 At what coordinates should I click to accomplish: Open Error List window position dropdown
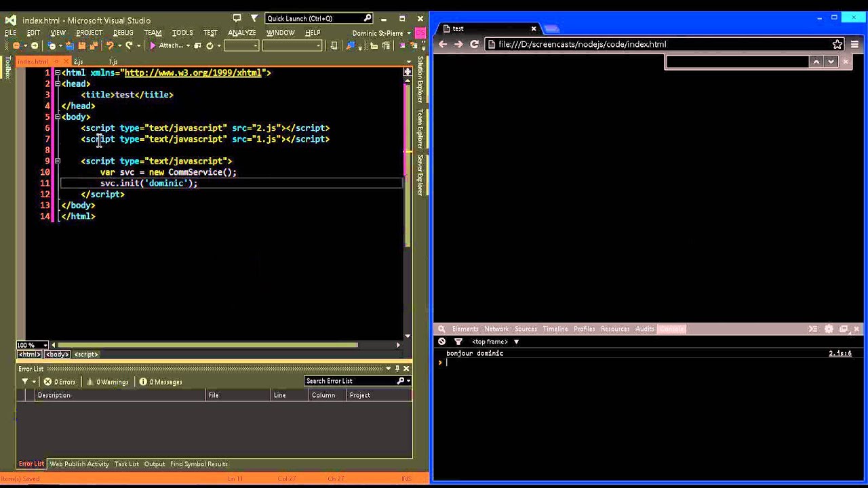[388, 369]
